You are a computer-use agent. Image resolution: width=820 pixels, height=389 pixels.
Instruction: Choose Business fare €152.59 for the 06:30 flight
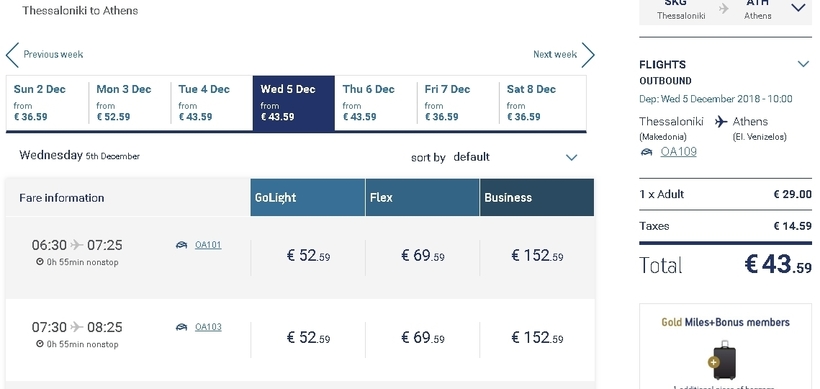coord(537,256)
